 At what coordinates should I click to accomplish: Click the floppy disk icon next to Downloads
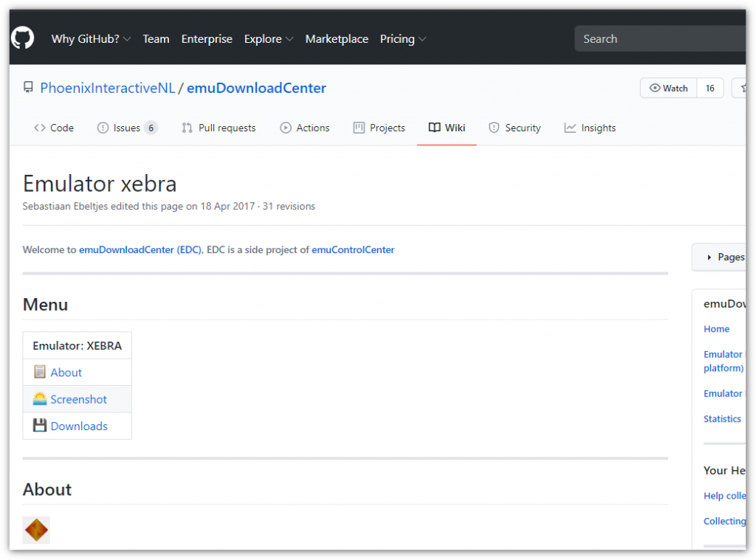[40, 426]
